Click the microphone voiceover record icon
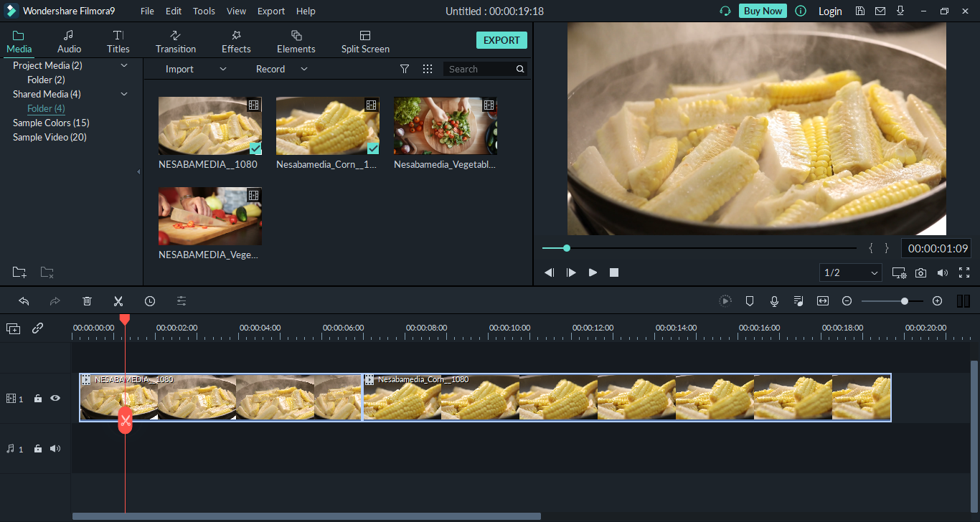Image resolution: width=980 pixels, height=522 pixels. pyautogui.click(x=774, y=301)
